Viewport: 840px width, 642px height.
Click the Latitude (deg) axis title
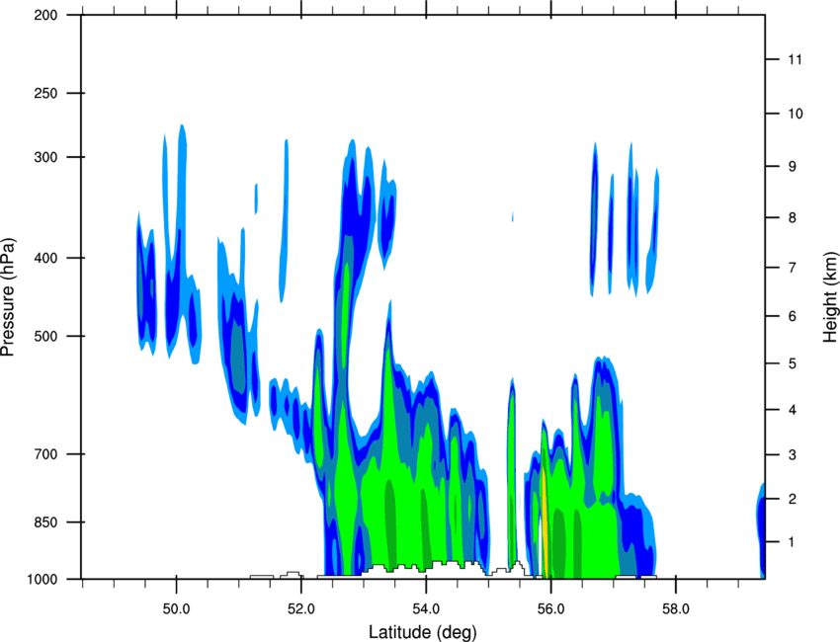pos(422,632)
